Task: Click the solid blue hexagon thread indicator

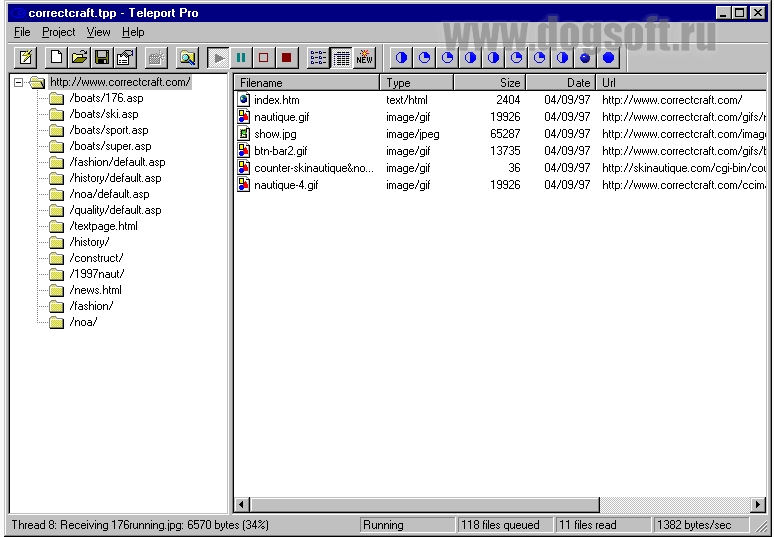Action: [x=608, y=58]
